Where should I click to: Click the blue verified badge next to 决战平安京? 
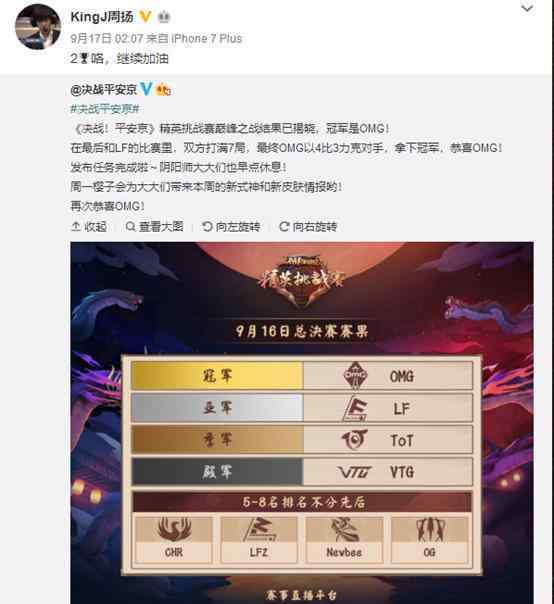pos(146,89)
